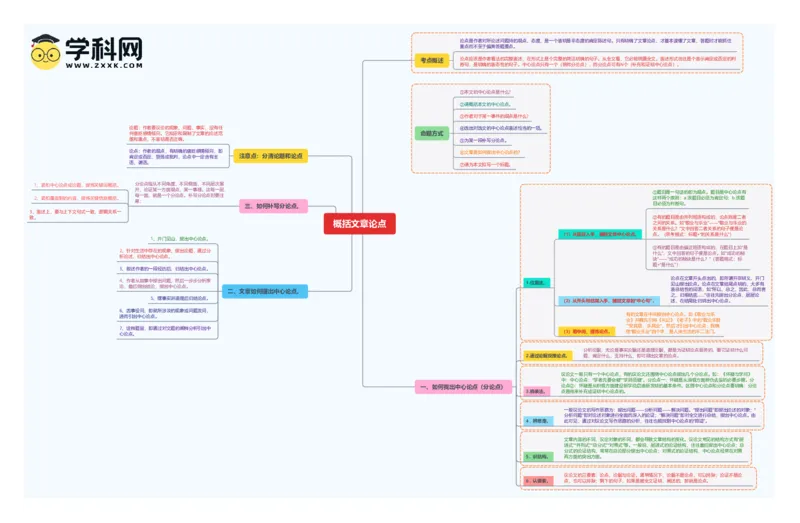Click the 学科网 owl mascot logo
Viewport: 800px width, 523px height.
pos(45,52)
